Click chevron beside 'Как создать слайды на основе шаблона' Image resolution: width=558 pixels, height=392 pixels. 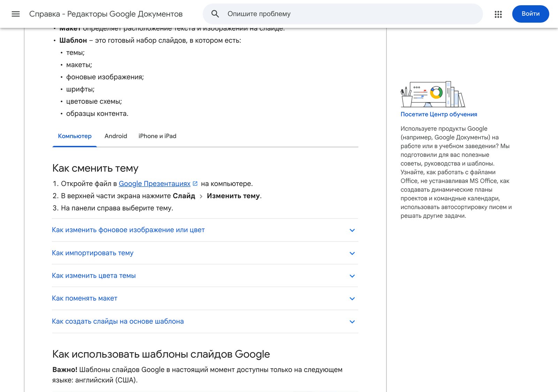coord(352,322)
